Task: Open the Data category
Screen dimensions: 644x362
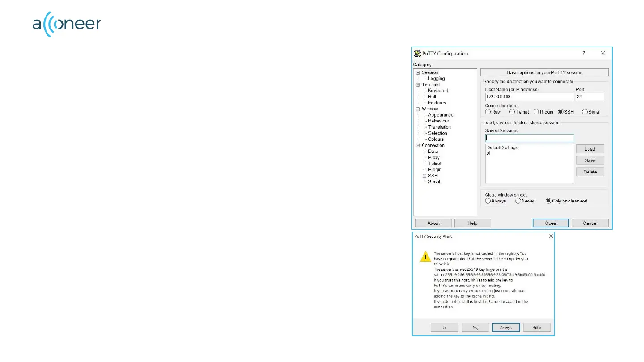Action: tap(433, 152)
